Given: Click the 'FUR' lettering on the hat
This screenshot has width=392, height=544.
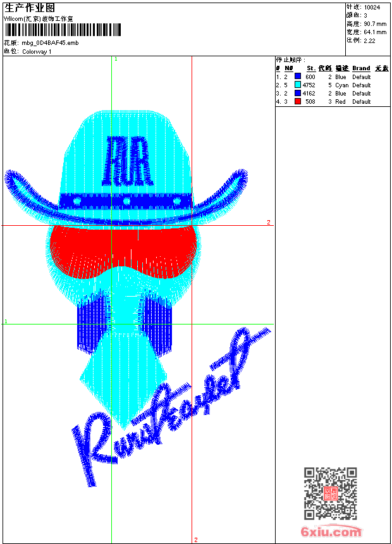Looking at the screenshot, I should pyautogui.click(x=127, y=161).
